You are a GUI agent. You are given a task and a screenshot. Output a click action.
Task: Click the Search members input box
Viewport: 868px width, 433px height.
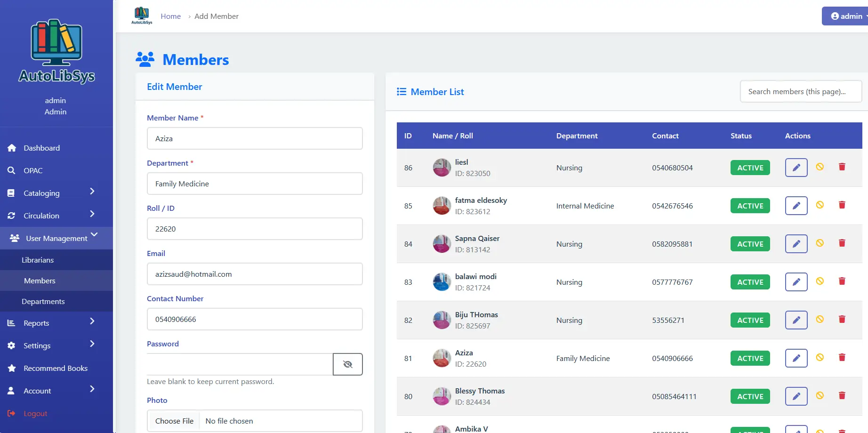click(x=800, y=91)
